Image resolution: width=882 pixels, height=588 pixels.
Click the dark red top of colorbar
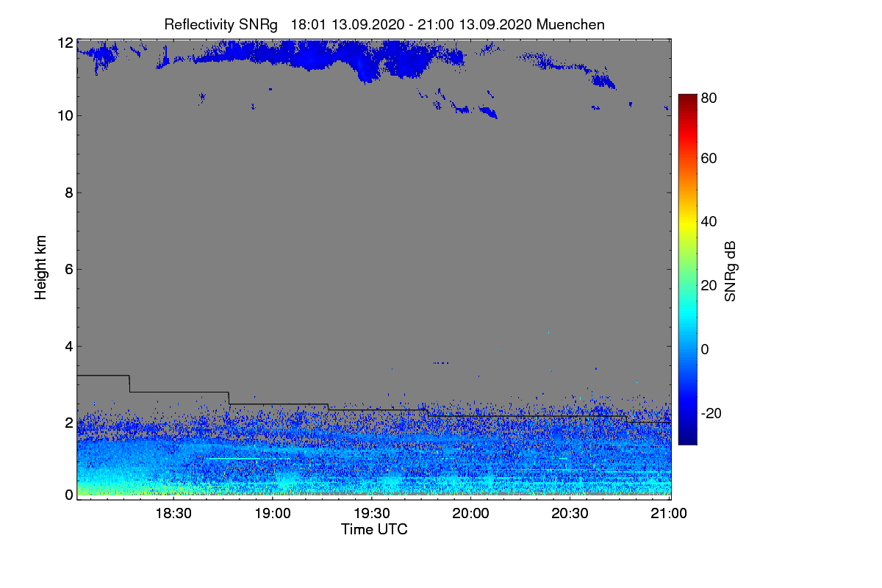coord(687,98)
